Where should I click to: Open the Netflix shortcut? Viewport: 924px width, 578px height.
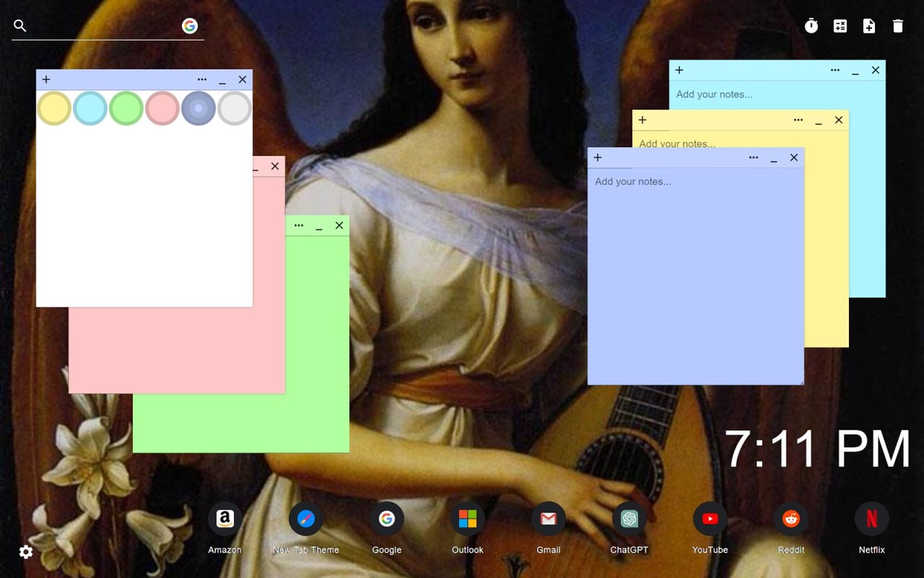coord(872,528)
